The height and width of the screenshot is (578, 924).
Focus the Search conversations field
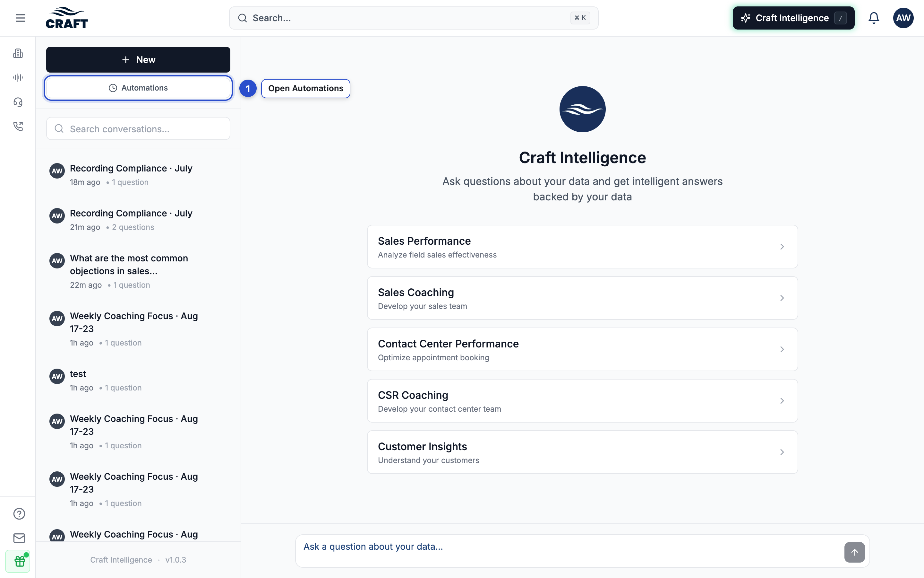pos(138,128)
